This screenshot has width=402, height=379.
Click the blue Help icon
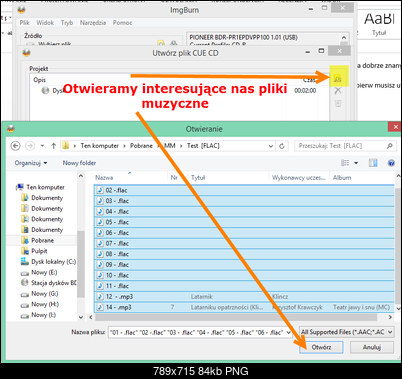391,163
